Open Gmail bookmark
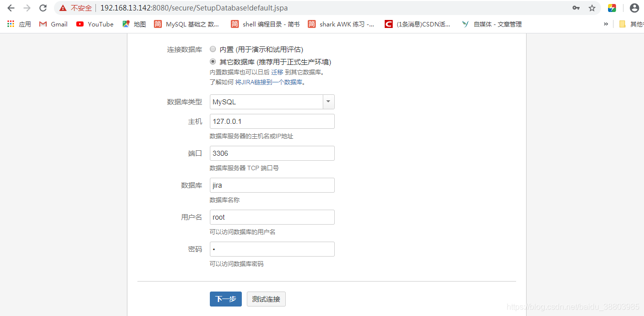The width and height of the screenshot is (644, 316). coord(53,24)
